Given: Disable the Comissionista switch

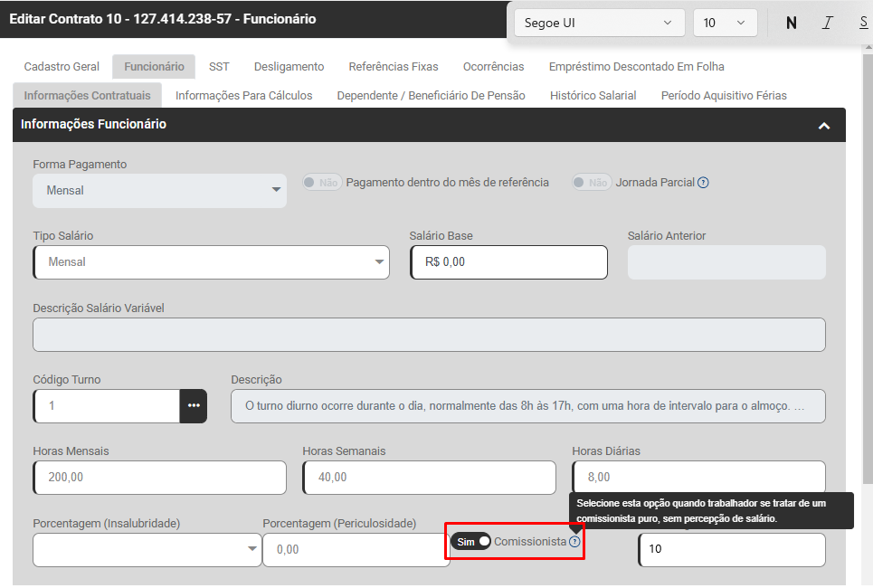Looking at the screenshot, I should tap(471, 542).
